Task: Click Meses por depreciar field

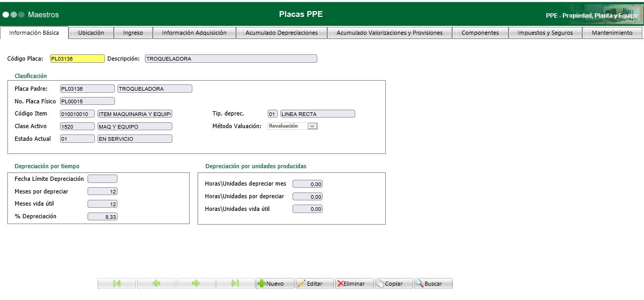Action: pyautogui.click(x=102, y=192)
